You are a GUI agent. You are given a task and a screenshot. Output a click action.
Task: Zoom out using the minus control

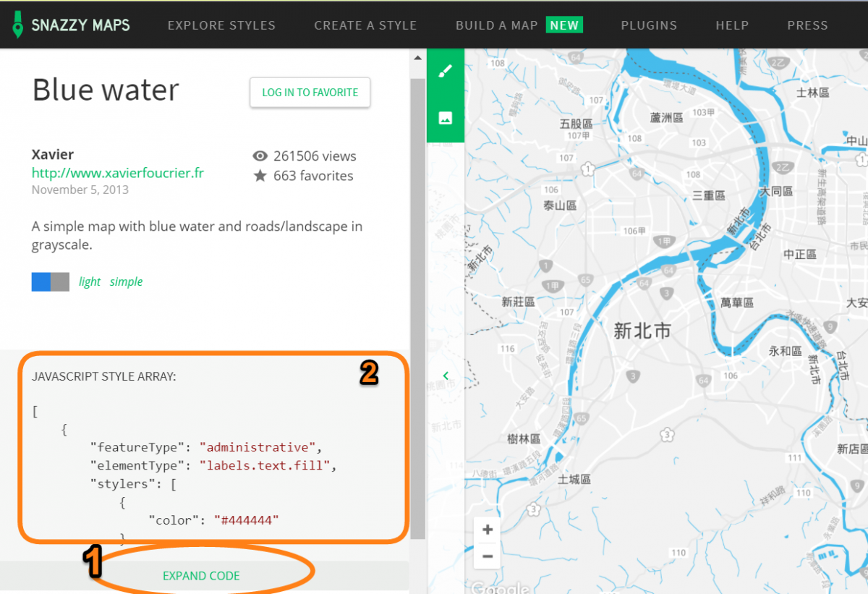487,556
